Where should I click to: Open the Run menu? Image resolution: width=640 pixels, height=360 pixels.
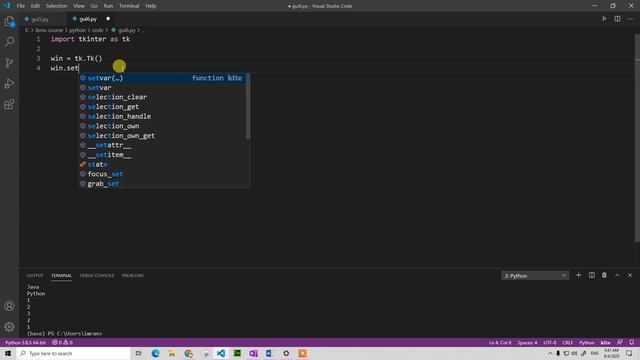click(x=108, y=6)
